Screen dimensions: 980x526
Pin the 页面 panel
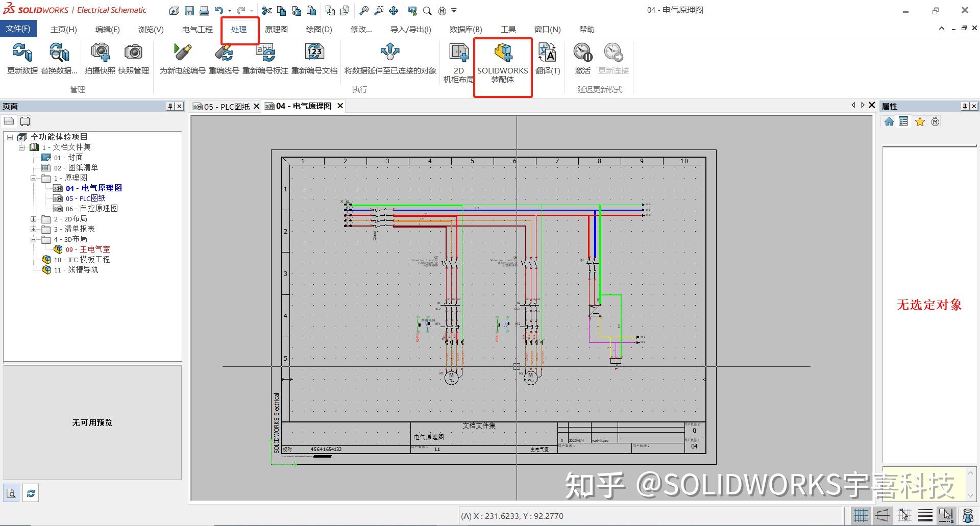click(x=169, y=106)
